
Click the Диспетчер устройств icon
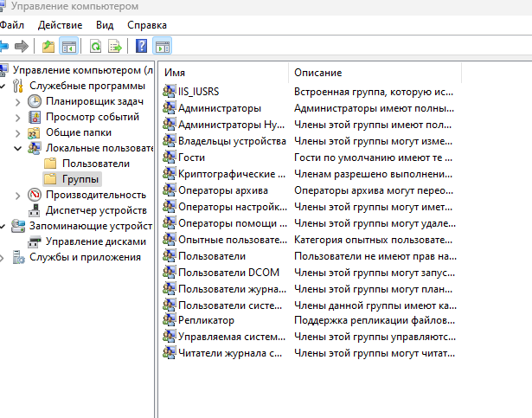click(x=34, y=210)
